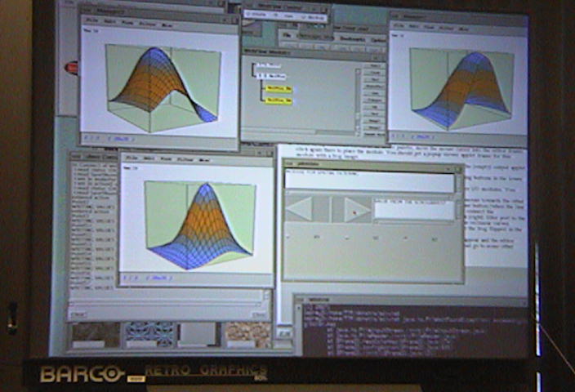Click the symmetric peak plot with blue base
575x392 pixels.
[x=200, y=225]
